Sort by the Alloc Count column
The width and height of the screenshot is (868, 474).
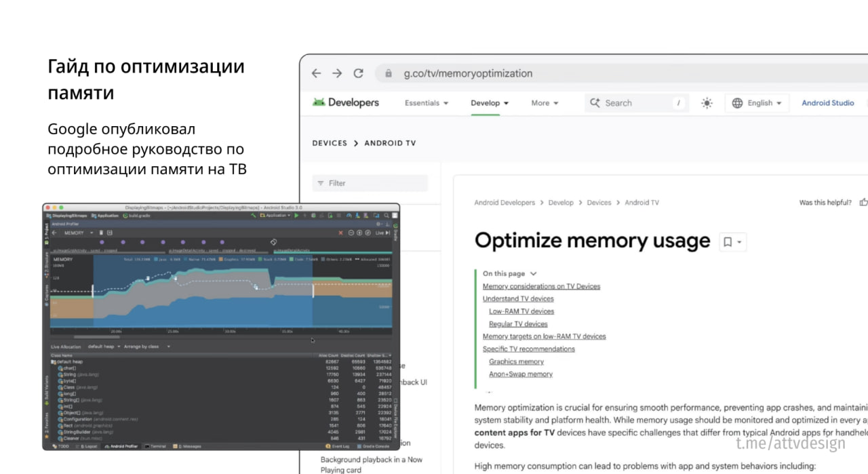click(x=328, y=355)
